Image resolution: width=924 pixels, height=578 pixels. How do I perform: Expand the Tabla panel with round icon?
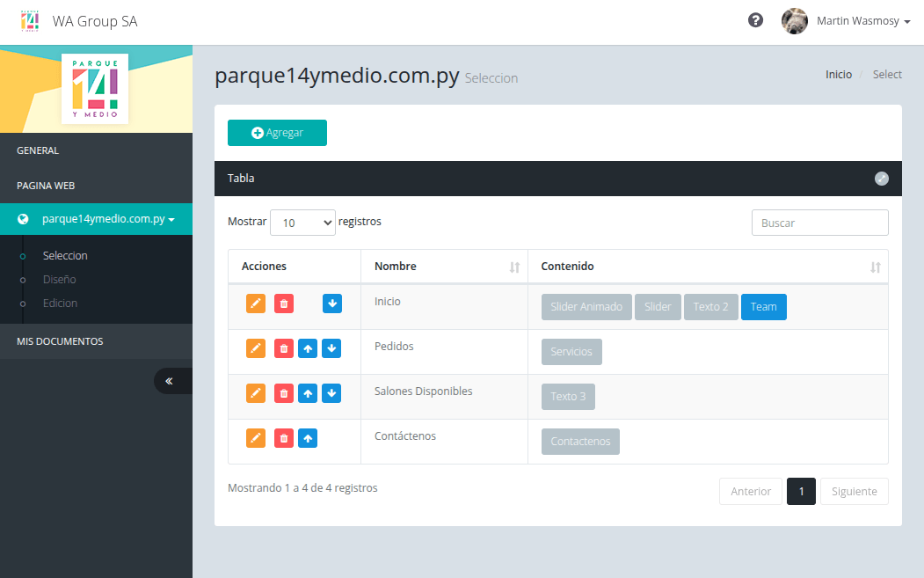pyautogui.click(x=882, y=179)
